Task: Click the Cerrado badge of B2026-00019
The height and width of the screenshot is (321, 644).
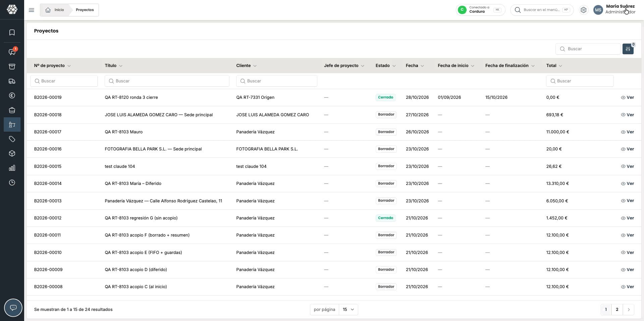Action: 385,98
